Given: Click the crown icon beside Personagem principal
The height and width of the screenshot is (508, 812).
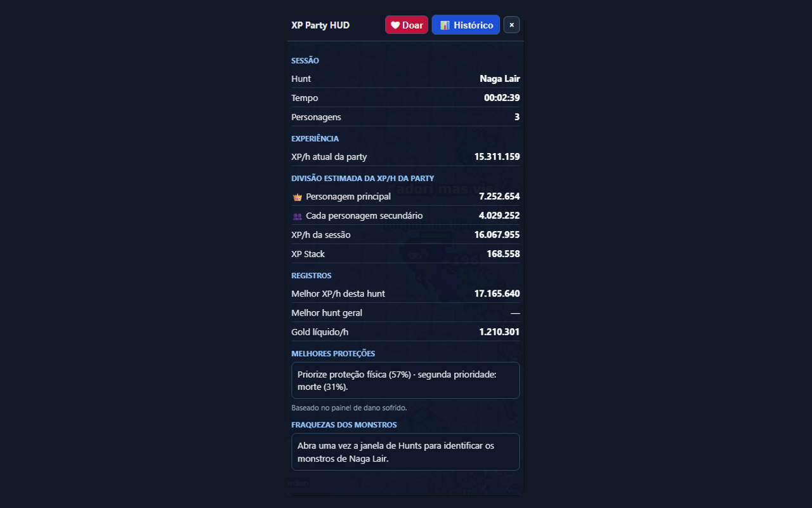Looking at the screenshot, I should (298, 197).
